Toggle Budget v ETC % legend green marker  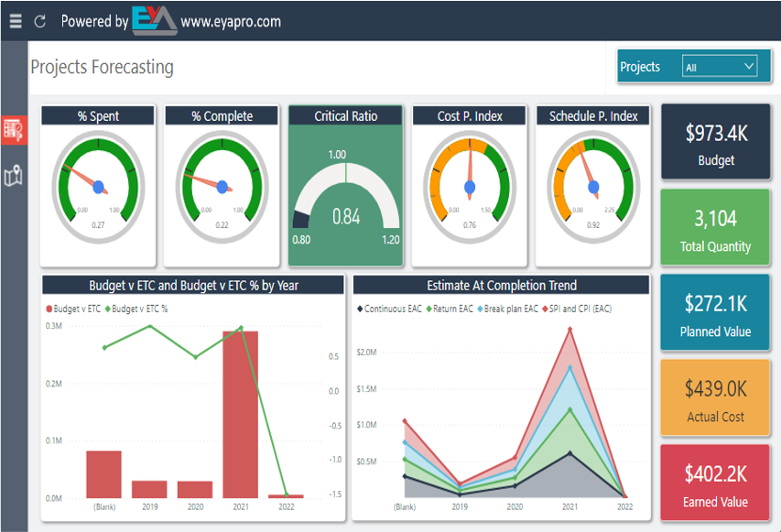pos(108,309)
